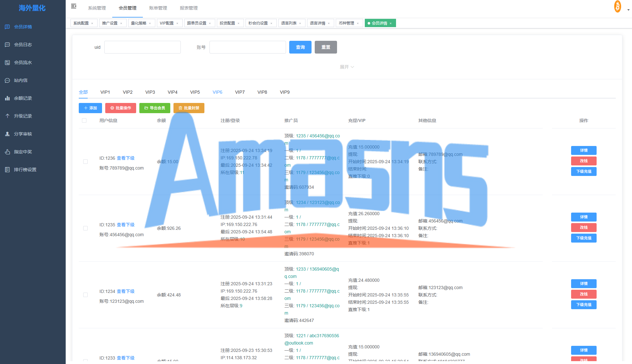Switch to 账单管理 top menu

point(158,8)
